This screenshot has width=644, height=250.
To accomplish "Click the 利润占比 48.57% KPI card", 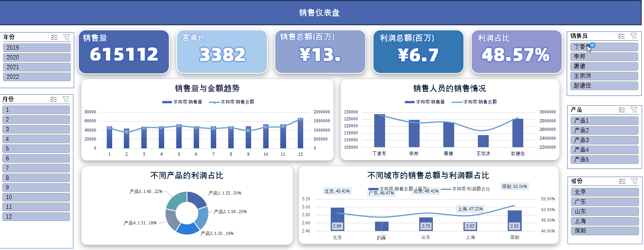I will click(x=517, y=52).
